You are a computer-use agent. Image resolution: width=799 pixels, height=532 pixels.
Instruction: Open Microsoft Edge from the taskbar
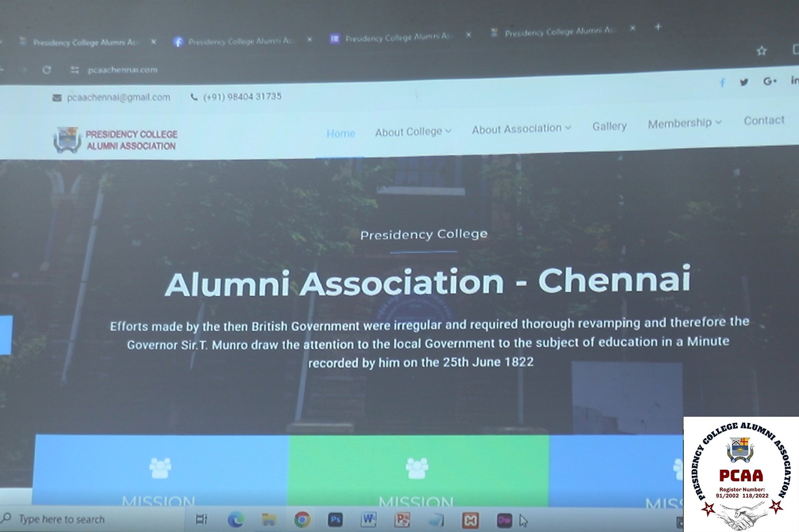(236, 520)
